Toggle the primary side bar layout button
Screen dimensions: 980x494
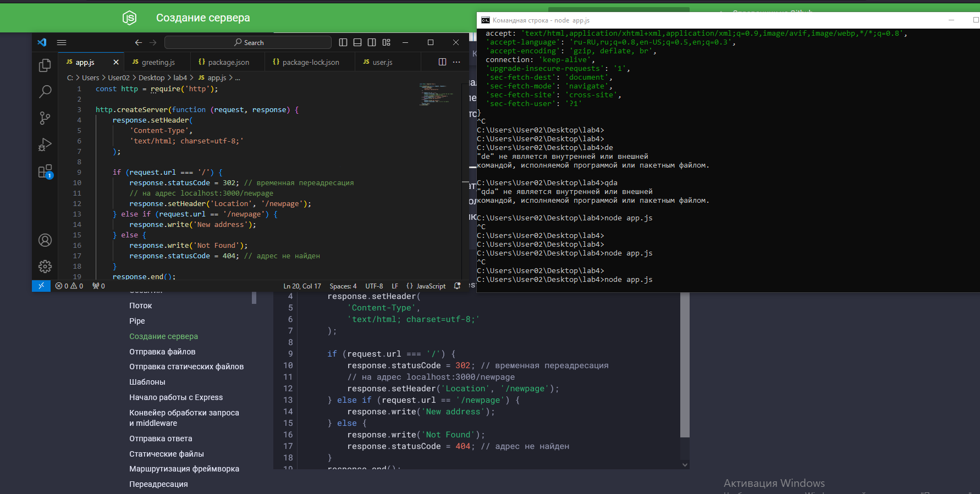pyautogui.click(x=343, y=42)
